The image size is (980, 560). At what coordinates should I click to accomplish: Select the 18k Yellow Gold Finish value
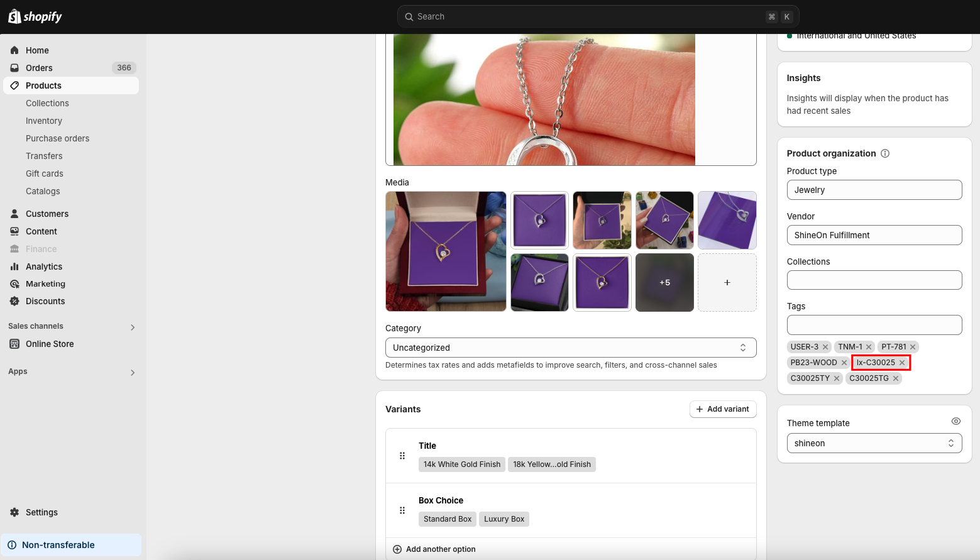point(552,464)
